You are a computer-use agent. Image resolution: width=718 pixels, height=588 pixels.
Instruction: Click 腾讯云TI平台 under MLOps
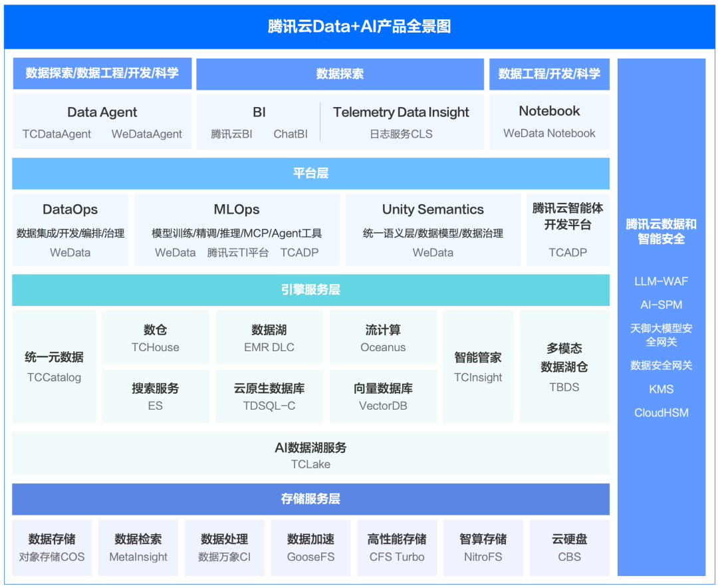(x=237, y=253)
